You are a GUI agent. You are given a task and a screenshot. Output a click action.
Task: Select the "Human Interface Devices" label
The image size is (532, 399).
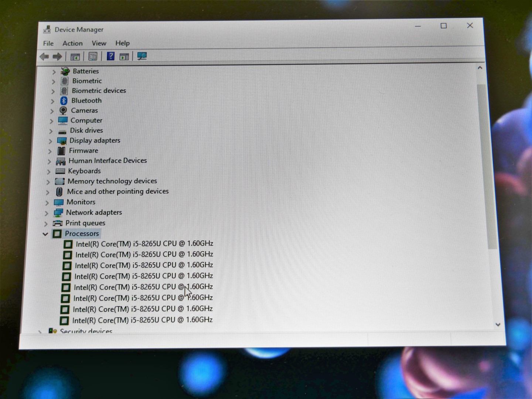click(x=108, y=161)
